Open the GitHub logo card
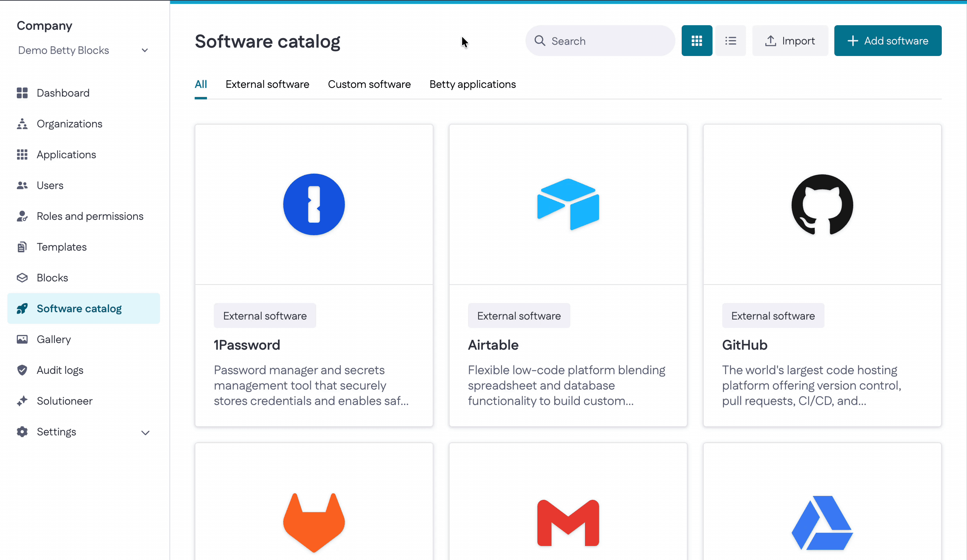The height and width of the screenshot is (560, 967). [x=822, y=204]
